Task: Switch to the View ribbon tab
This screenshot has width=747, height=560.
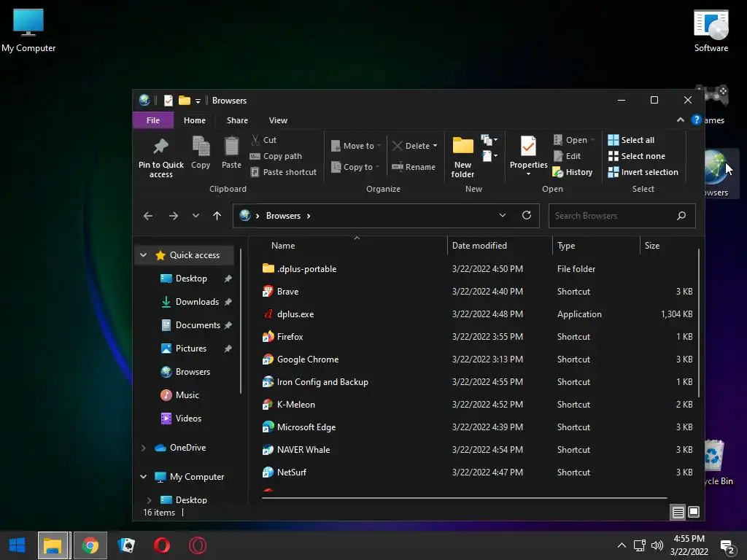Action: click(278, 120)
